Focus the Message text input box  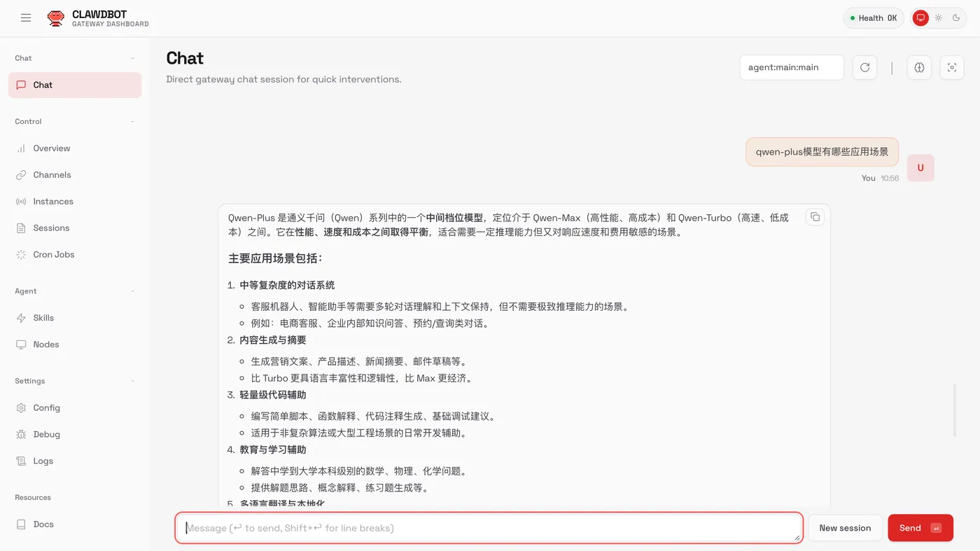[x=488, y=528]
